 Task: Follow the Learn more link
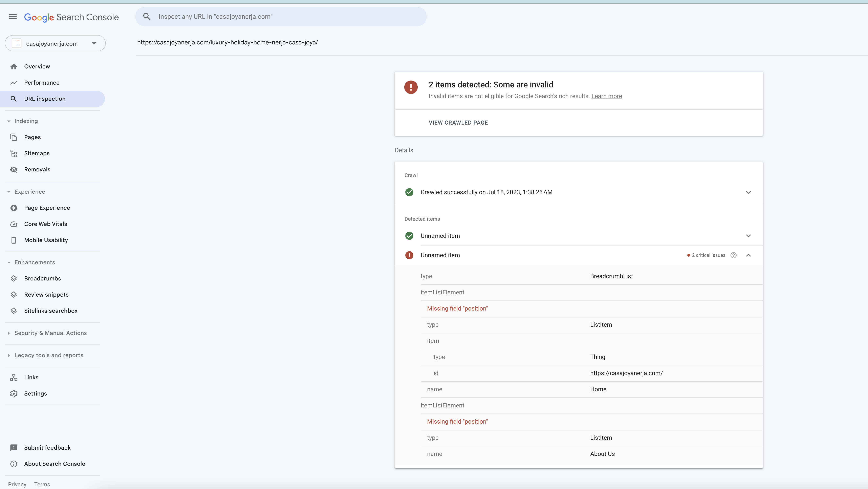coord(607,96)
